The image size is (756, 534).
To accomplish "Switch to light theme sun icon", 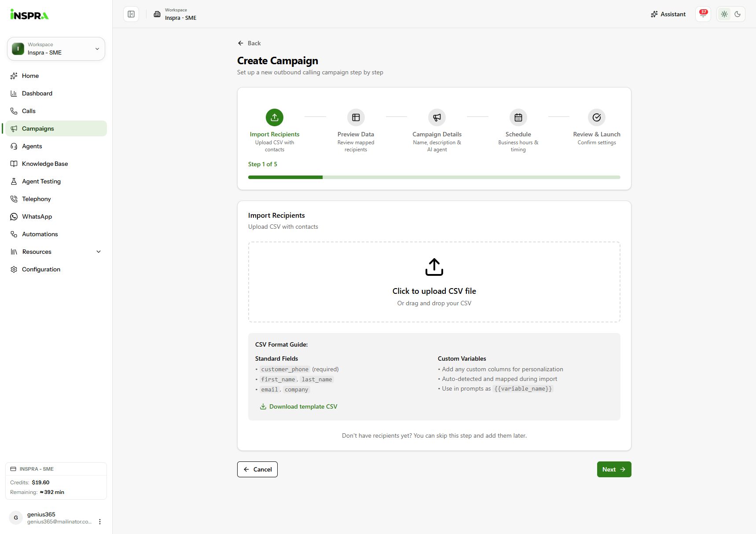I will coord(724,14).
